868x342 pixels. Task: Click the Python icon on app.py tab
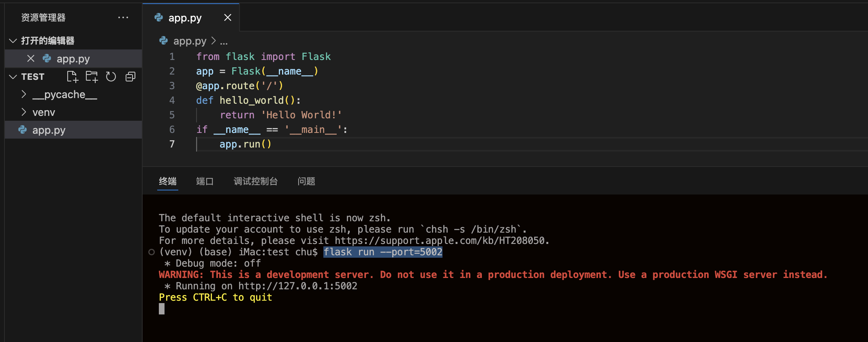tap(159, 17)
